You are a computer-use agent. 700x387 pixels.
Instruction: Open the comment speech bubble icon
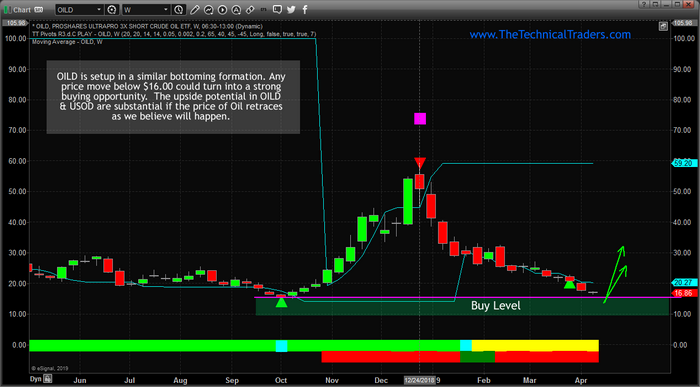(x=277, y=9)
